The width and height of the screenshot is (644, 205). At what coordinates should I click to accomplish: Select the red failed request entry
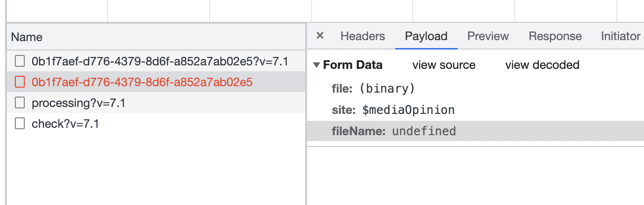click(x=142, y=82)
